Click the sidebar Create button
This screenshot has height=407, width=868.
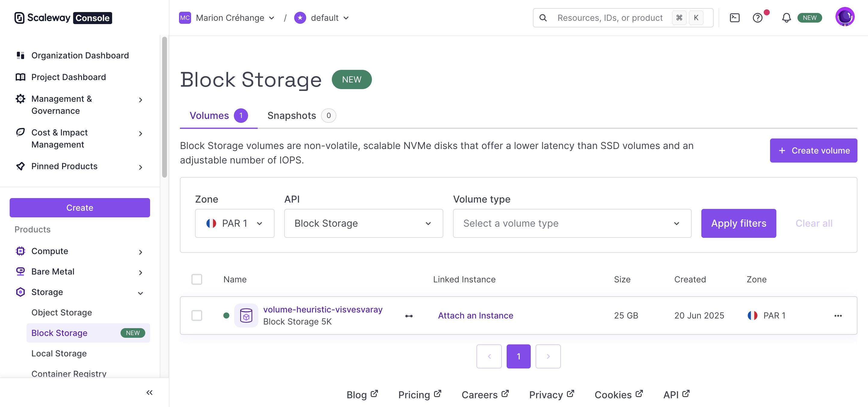coord(80,208)
